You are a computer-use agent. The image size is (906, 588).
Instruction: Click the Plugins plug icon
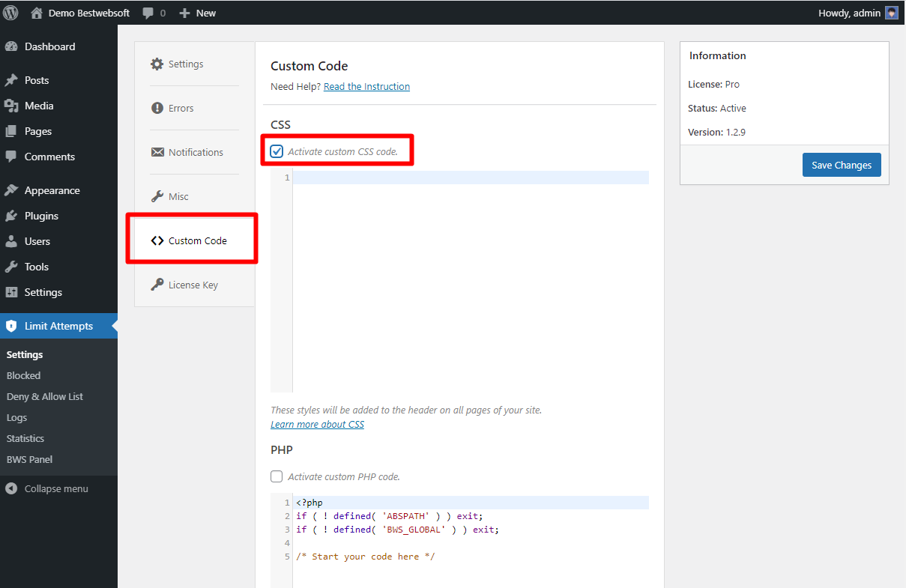pyautogui.click(x=11, y=216)
